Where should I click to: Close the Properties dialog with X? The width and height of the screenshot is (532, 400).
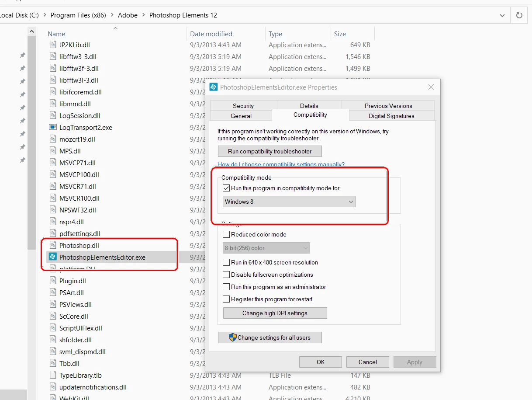tap(431, 87)
